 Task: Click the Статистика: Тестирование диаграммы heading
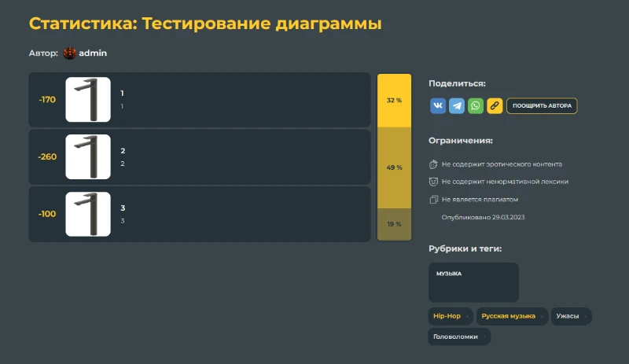(205, 24)
